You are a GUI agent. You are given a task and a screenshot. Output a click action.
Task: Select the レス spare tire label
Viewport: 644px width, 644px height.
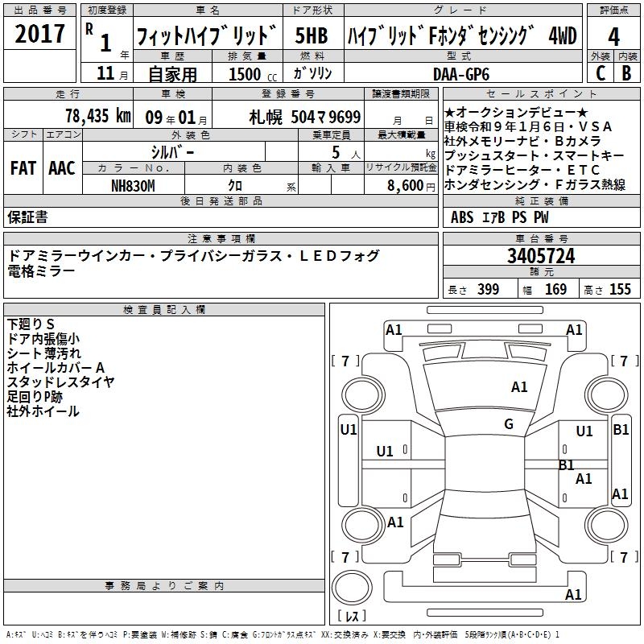(352, 616)
